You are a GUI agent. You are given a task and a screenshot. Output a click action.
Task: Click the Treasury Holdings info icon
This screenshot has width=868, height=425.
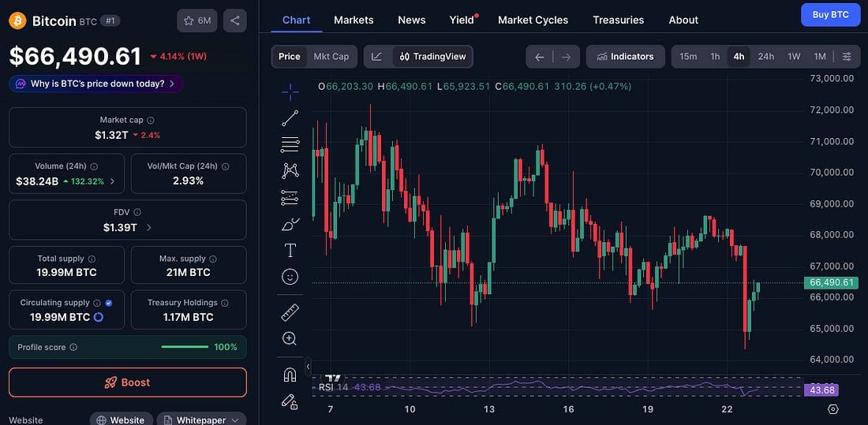pos(224,303)
